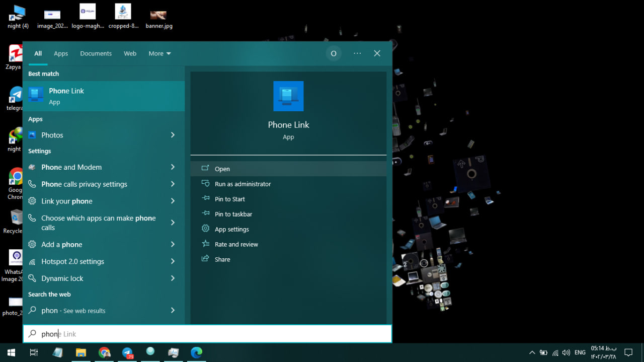
Task: Choose Pin to taskbar option
Action: click(x=233, y=214)
